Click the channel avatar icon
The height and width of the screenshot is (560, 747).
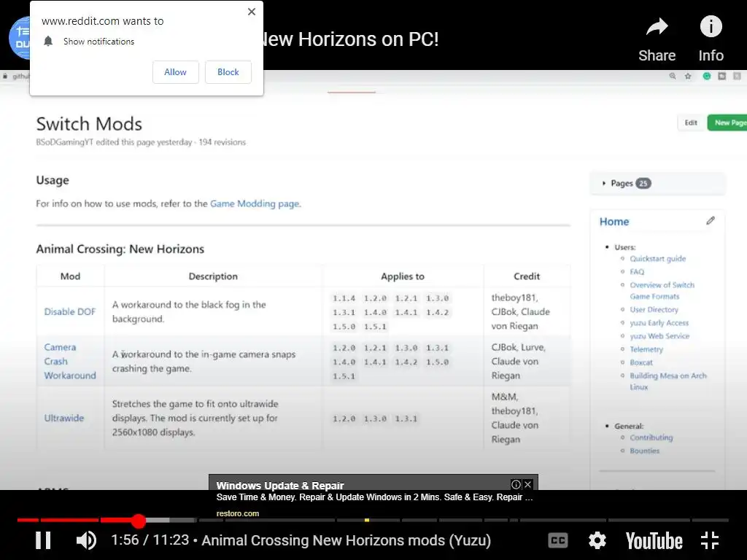click(19, 38)
